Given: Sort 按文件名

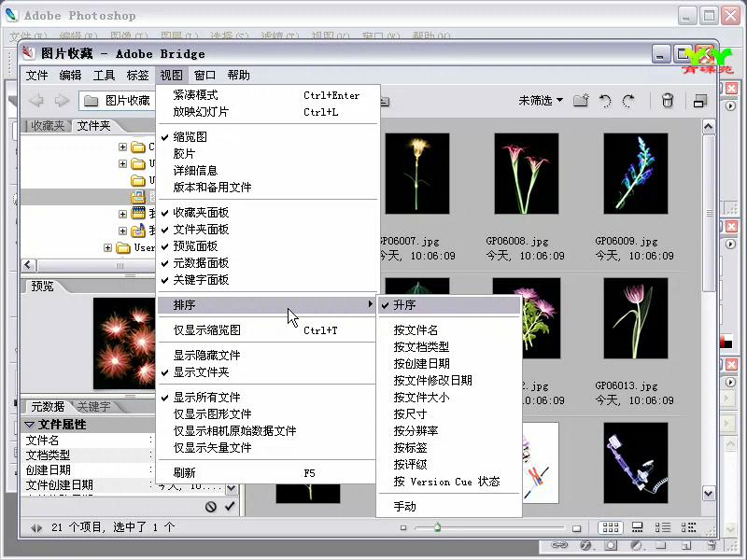Looking at the screenshot, I should click(449, 330).
